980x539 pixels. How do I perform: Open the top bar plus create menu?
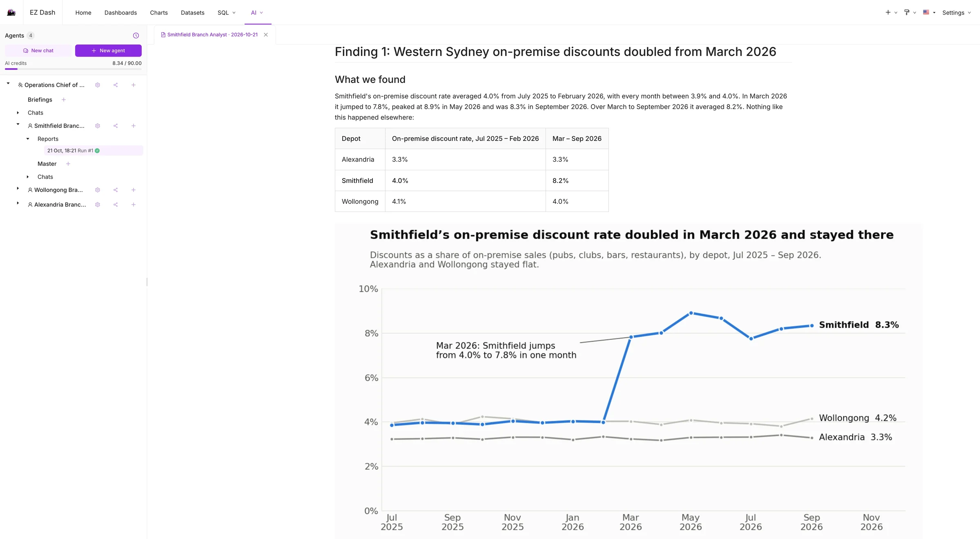click(x=891, y=13)
